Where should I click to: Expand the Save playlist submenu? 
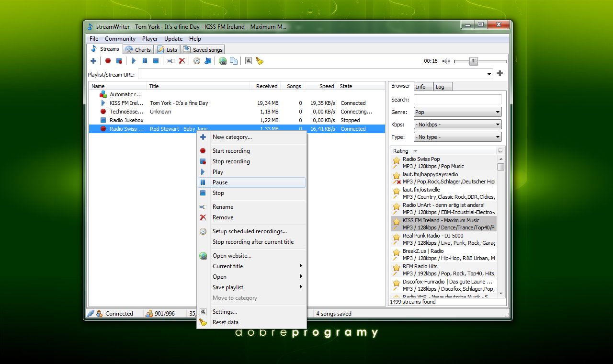click(x=251, y=287)
